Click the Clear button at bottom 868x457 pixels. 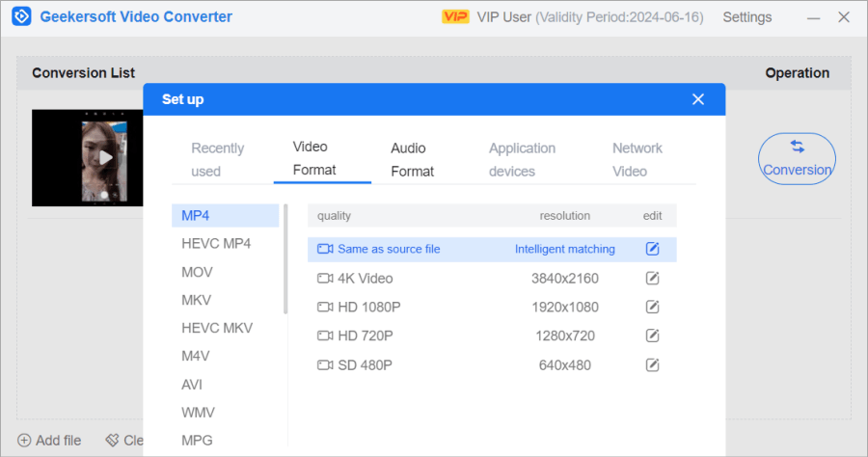[x=124, y=441]
